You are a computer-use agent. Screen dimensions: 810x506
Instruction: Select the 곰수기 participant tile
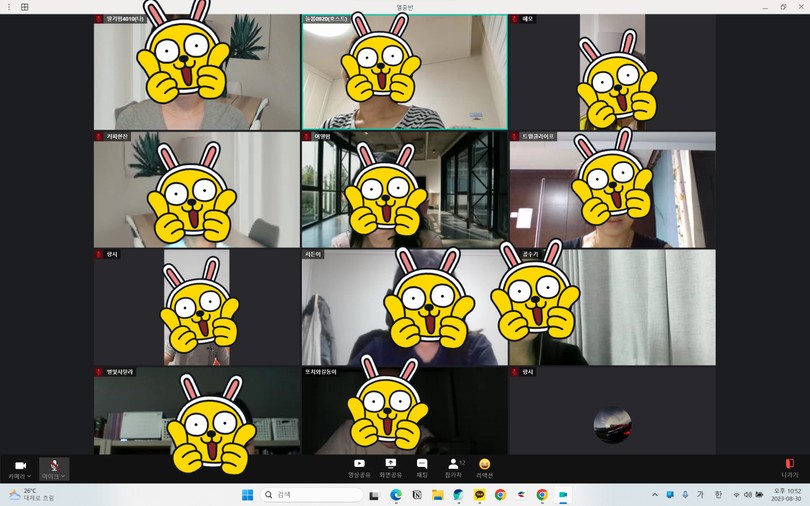coord(612,307)
